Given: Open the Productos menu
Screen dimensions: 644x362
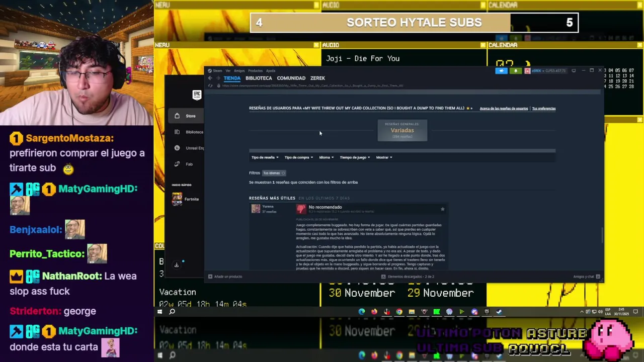Looking at the screenshot, I should click(x=255, y=71).
